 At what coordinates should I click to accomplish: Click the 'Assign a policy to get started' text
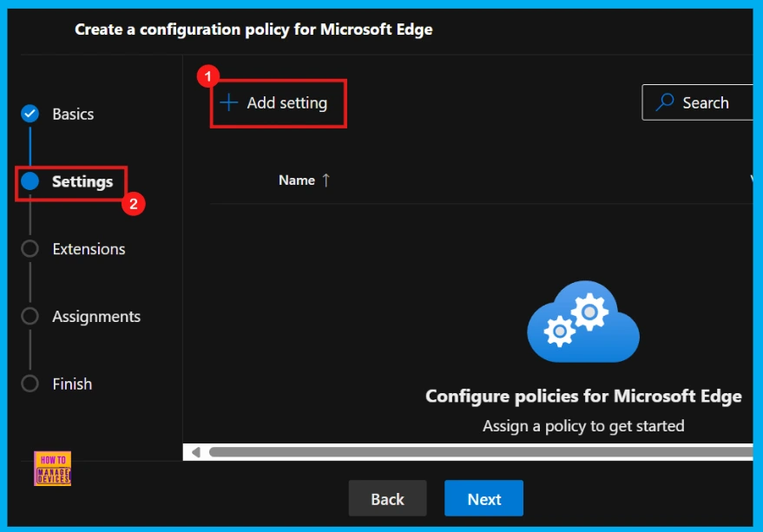click(x=583, y=426)
